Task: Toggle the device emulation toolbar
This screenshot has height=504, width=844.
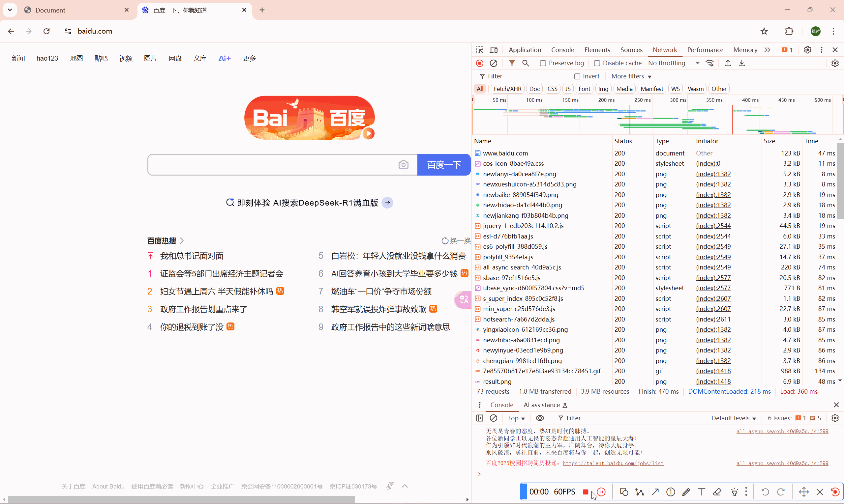Action: [x=494, y=50]
